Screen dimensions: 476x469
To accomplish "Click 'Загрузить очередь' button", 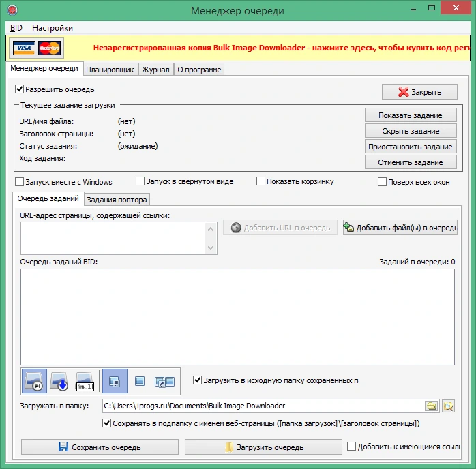I will pos(263,447).
